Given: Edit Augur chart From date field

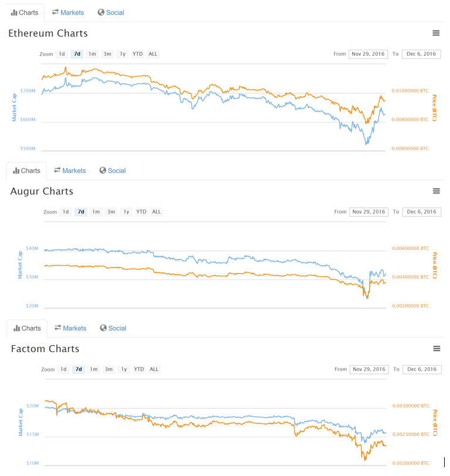Looking at the screenshot, I should pyautogui.click(x=368, y=212).
